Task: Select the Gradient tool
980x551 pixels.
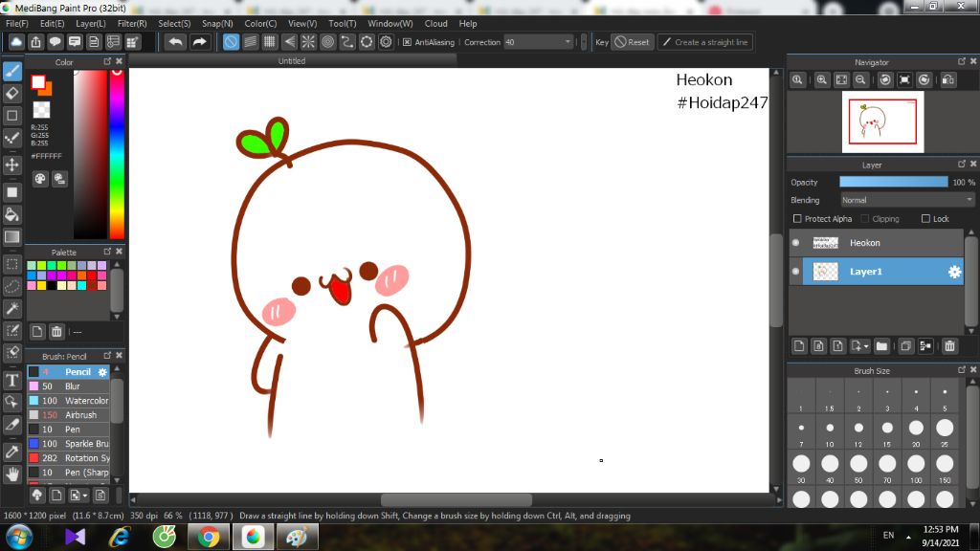Action: pyautogui.click(x=11, y=237)
